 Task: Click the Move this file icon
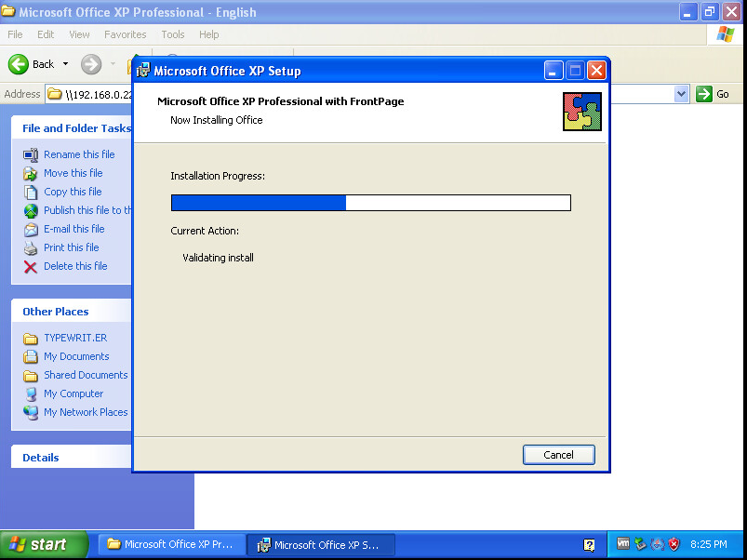31,173
